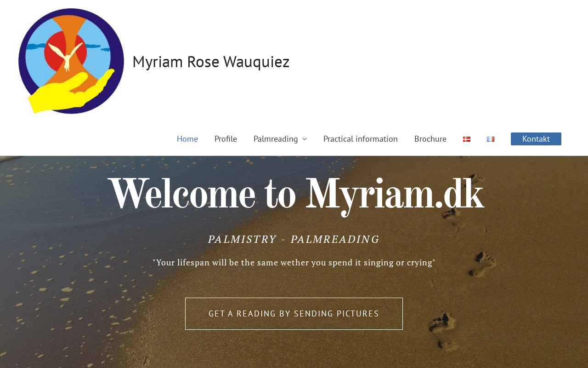Click the Myriam Rose Wauquiez site title
The height and width of the screenshot is (368, 588).
point(211,62)
